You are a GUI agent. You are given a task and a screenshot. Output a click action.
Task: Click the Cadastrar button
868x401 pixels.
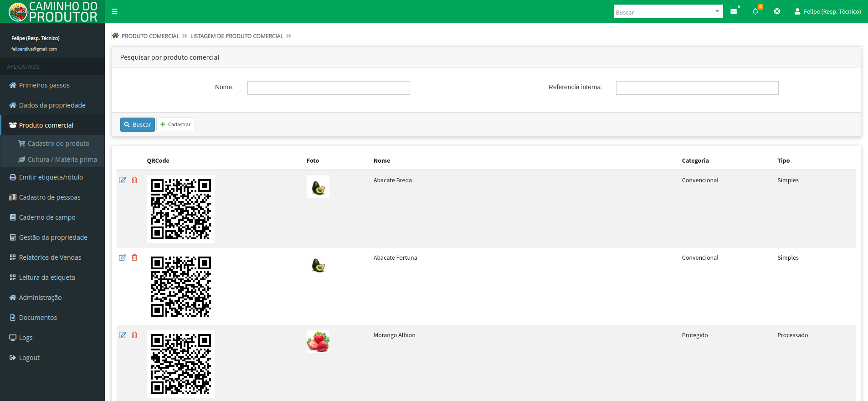175,124
